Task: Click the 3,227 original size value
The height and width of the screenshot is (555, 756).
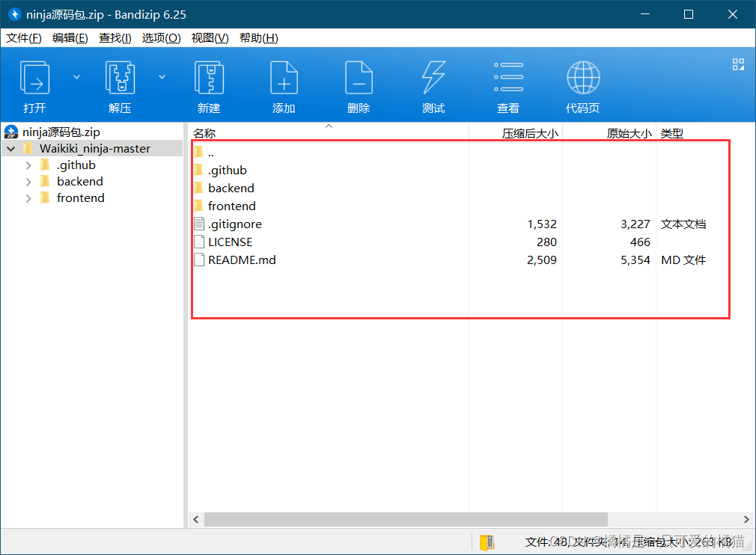Action: pos(635,224)
